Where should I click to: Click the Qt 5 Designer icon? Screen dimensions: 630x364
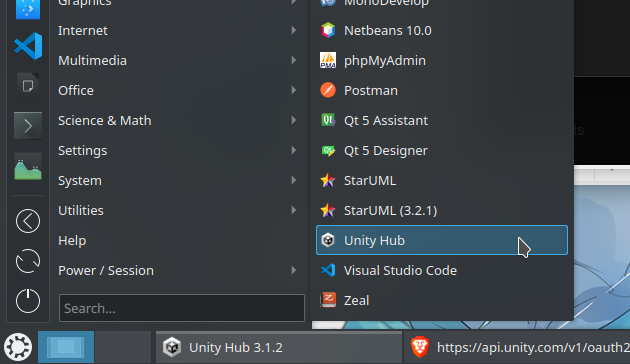(328, 151)
